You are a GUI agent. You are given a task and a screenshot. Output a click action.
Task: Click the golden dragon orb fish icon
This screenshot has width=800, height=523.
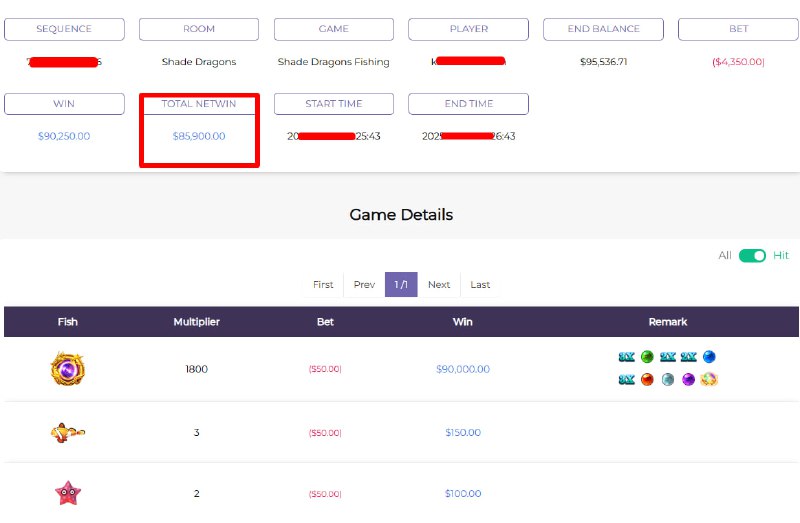[68, 369]
